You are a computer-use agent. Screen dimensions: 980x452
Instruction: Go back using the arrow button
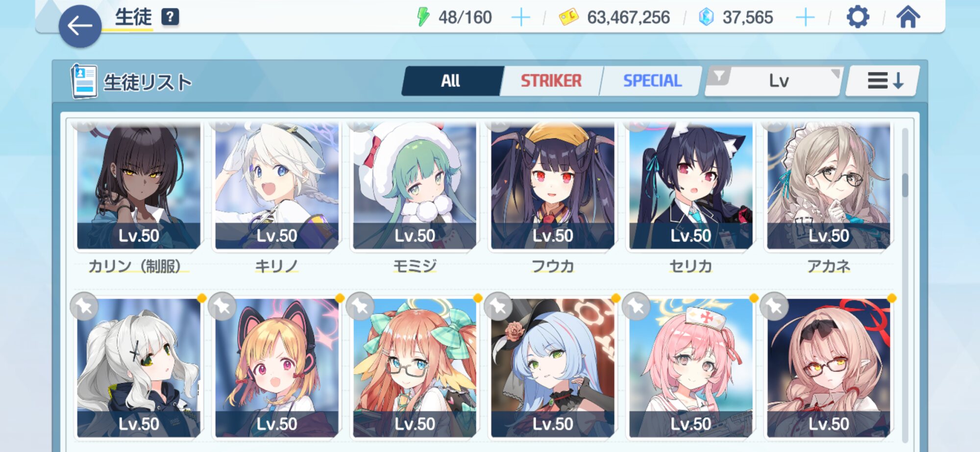pyautogui.click(x=80, y=26)
